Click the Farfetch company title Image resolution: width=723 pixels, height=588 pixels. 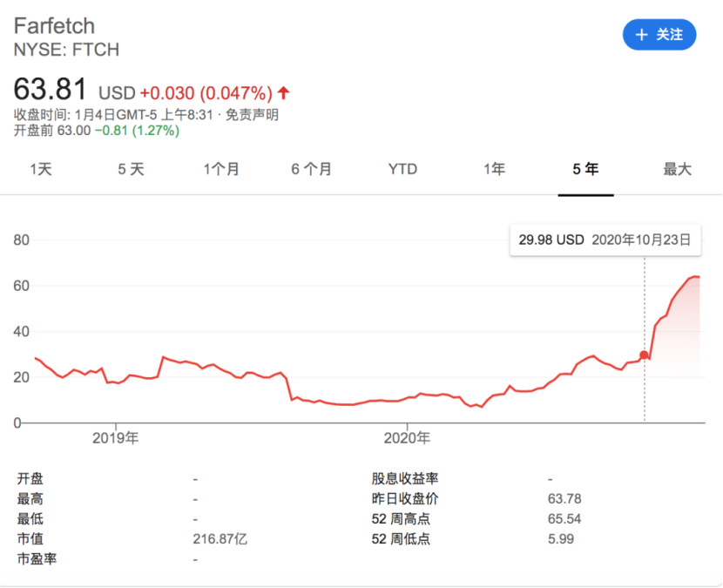point(53,26)
